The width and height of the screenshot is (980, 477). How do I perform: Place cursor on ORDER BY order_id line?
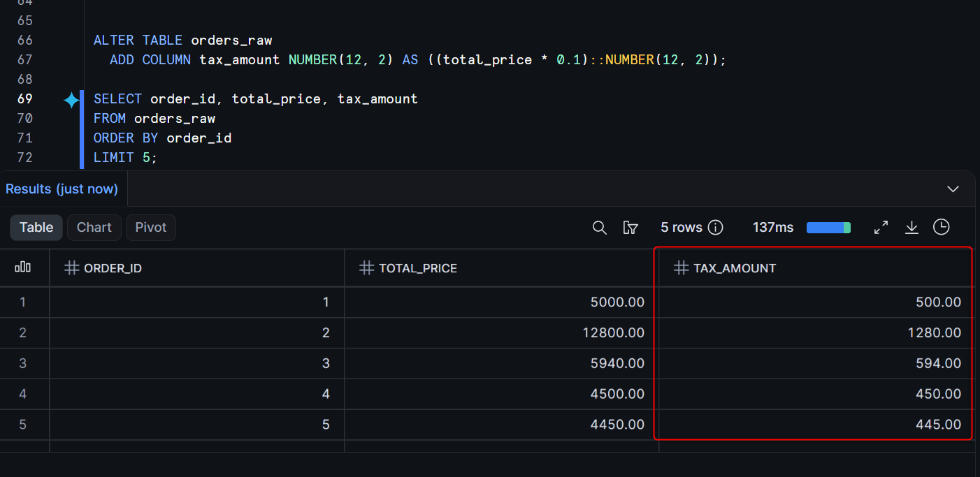162,138
